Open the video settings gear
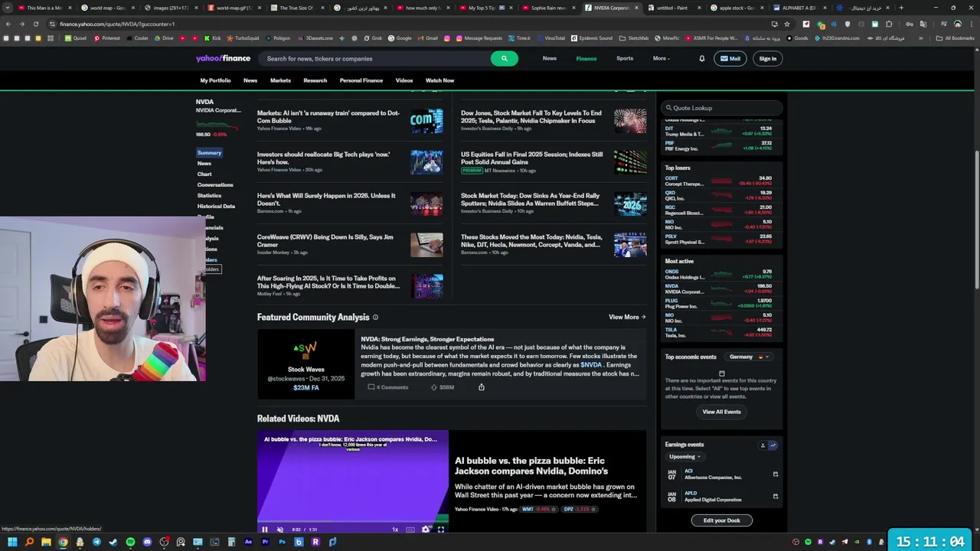The width and height of the screenshot is (980, 551). click(426, 530)
